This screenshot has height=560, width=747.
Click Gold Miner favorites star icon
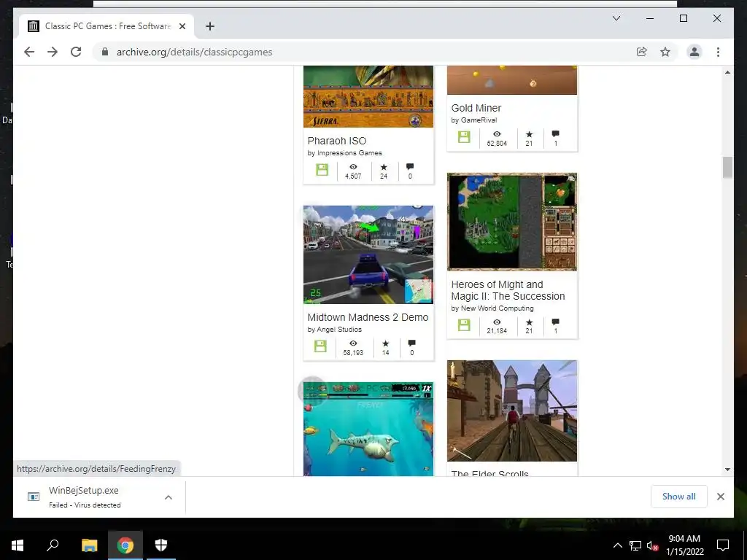529,134
